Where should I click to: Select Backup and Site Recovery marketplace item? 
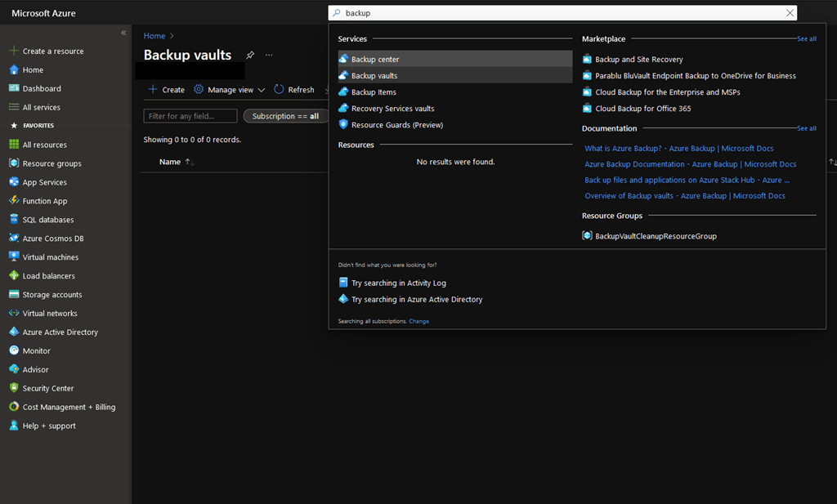pos(639,59)
